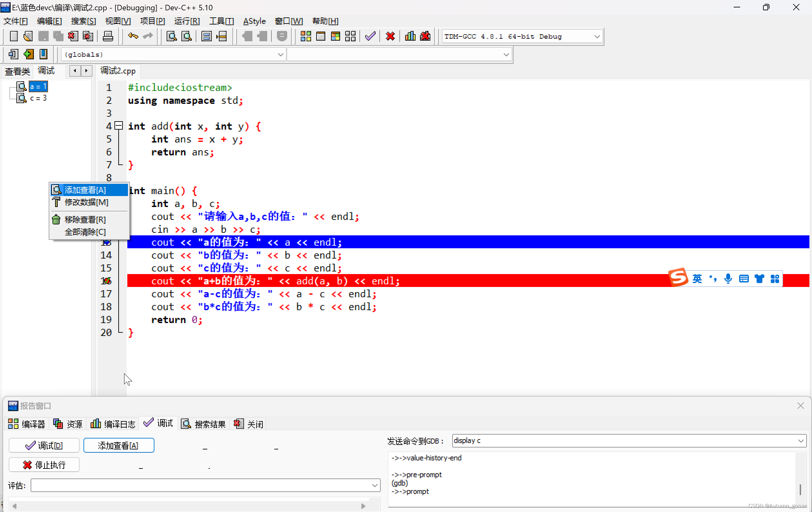Choose 移除查看[R] from context menu
This screenshot has width=812, height=512.
click(85, 220)
